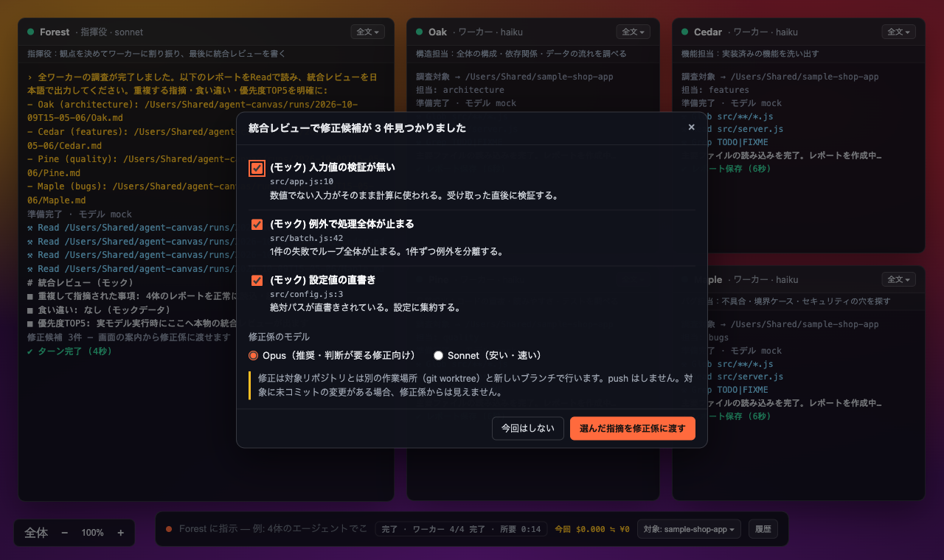The height and width of the screenshot is (560, 944).
Task: Uncheck the 設定値の直書き checkbox
Action: 257,280
